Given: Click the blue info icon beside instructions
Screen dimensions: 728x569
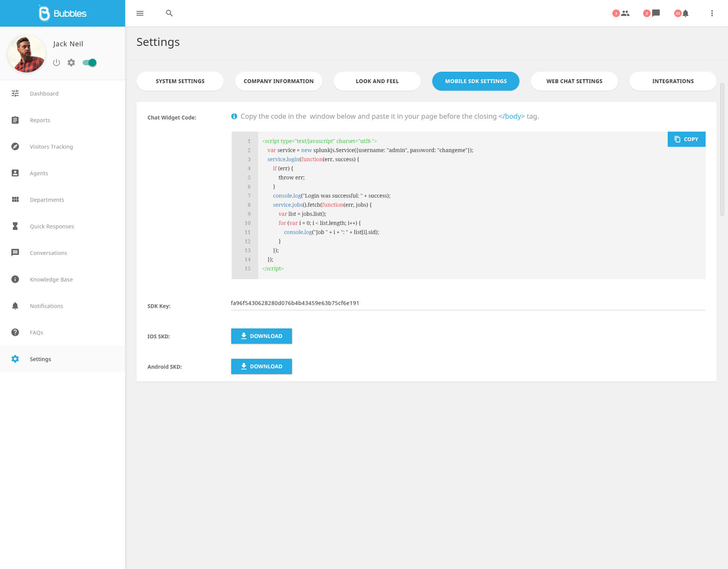Looking at the screenshot, I should pos(234,116).
